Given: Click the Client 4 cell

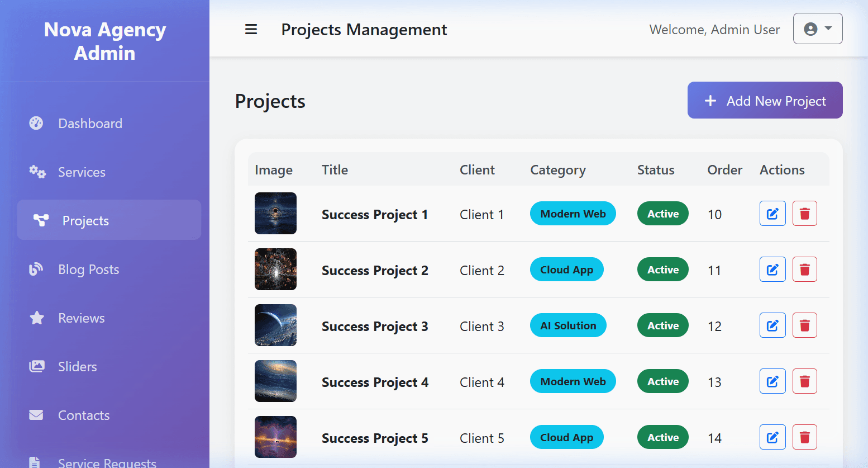Looking at the screenshot, I should coord(482,382).
